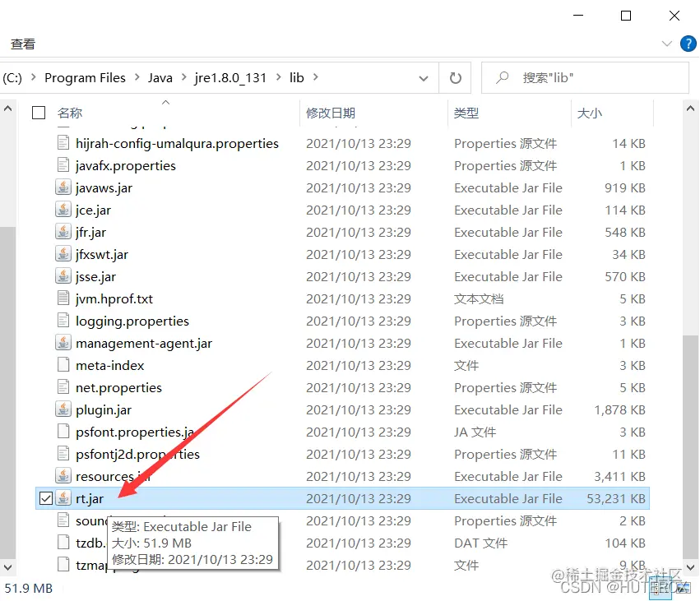Go to (C:) drive in breadcrumb
This screenshot has width=700, height=601.
click(x=12, y=77)
